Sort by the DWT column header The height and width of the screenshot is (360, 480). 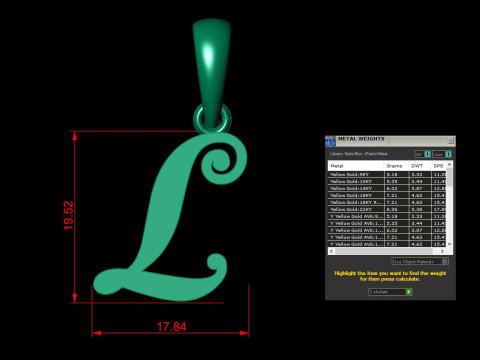[420, 166]
